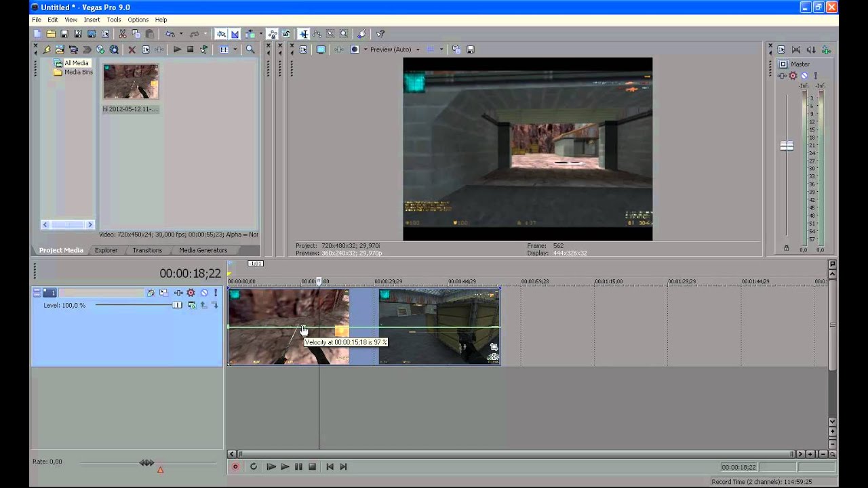Remove selected media with the red X
This screenshot has height=488, width=868.
click(132, 49)
